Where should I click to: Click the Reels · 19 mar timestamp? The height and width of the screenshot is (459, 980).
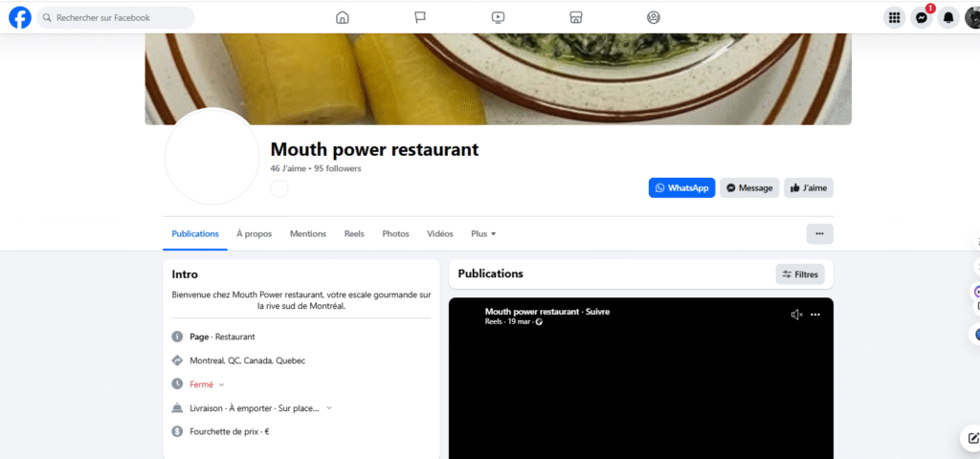tap(508, 322)
